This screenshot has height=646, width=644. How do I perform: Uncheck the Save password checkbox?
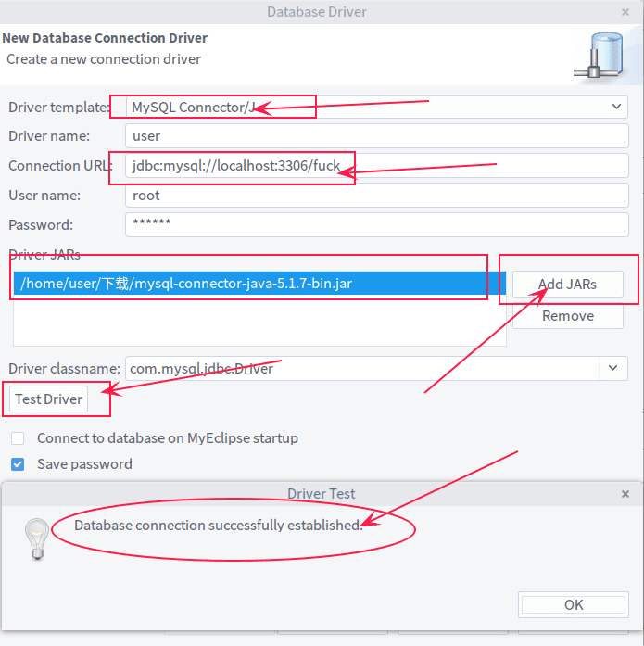[18, 463]
